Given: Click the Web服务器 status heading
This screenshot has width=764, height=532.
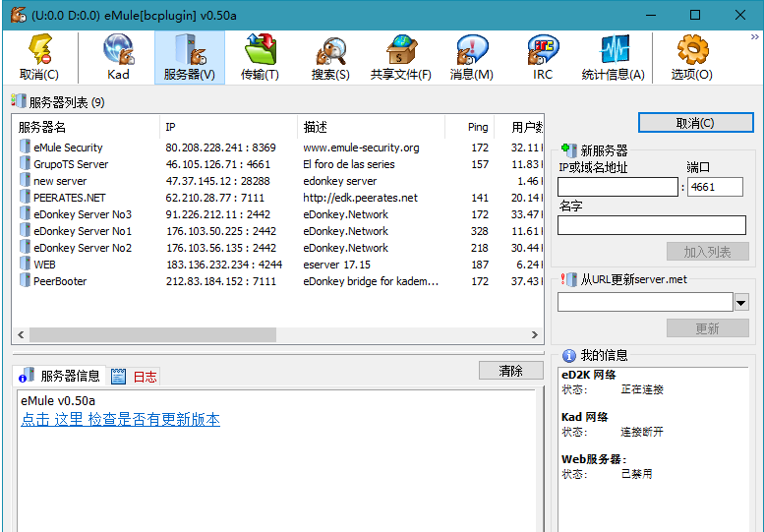Looking at the screenshot, I should [594, 459].
